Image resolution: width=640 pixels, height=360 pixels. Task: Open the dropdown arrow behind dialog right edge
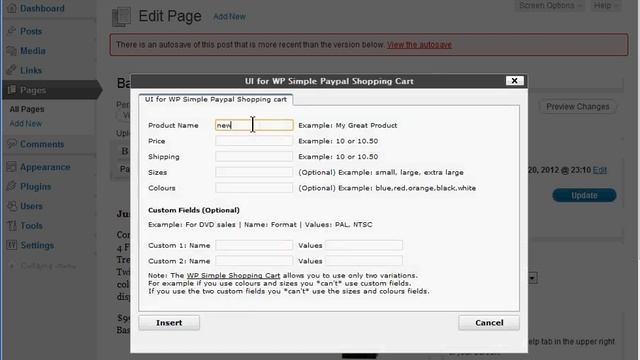(532, 278)
